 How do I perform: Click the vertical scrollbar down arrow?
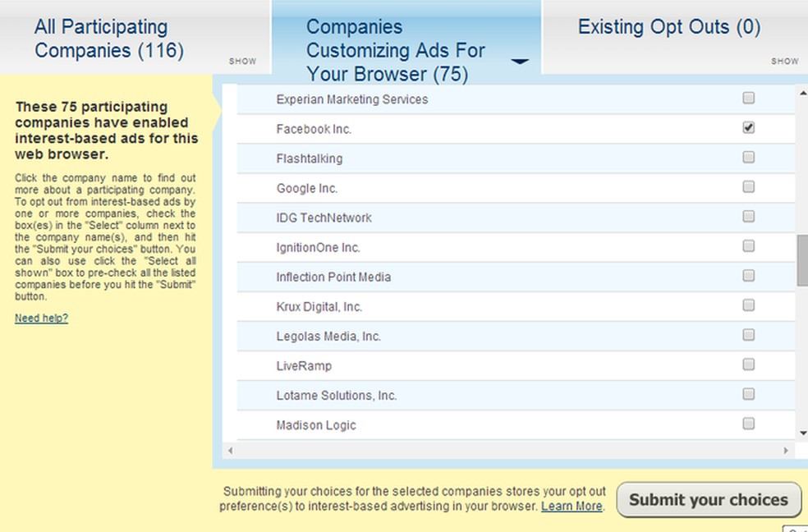[x=802, y=433]
